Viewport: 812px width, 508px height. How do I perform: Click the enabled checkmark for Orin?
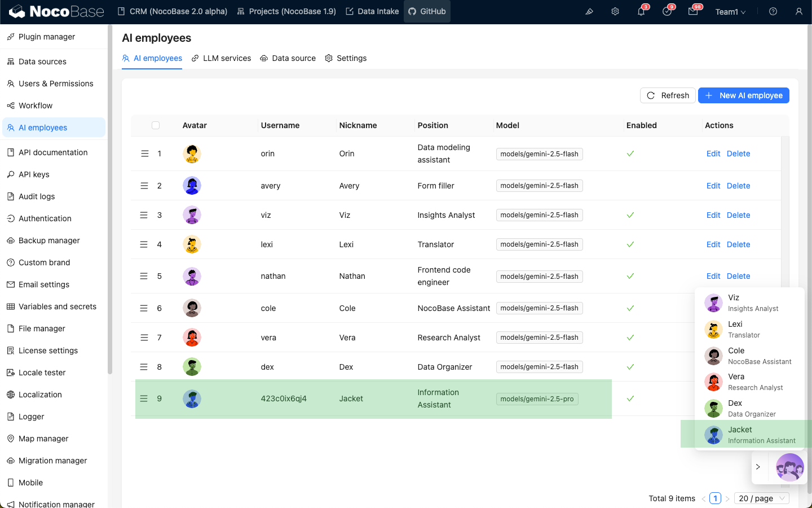click(x=630, y=154)
